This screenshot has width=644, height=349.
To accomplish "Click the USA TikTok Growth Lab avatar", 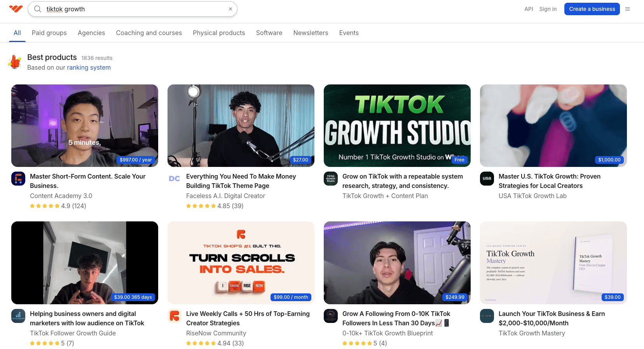I will [x=487, y=179].
